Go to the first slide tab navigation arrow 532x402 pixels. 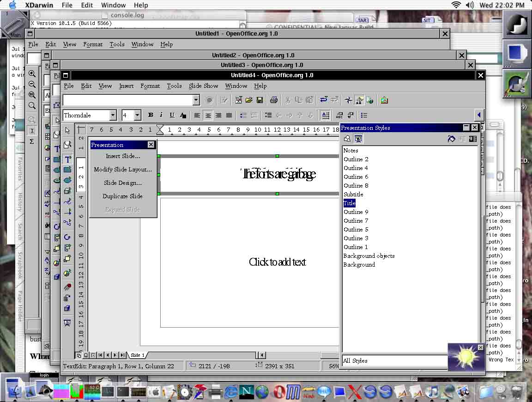pyautogui.click(x=100, y=355)
